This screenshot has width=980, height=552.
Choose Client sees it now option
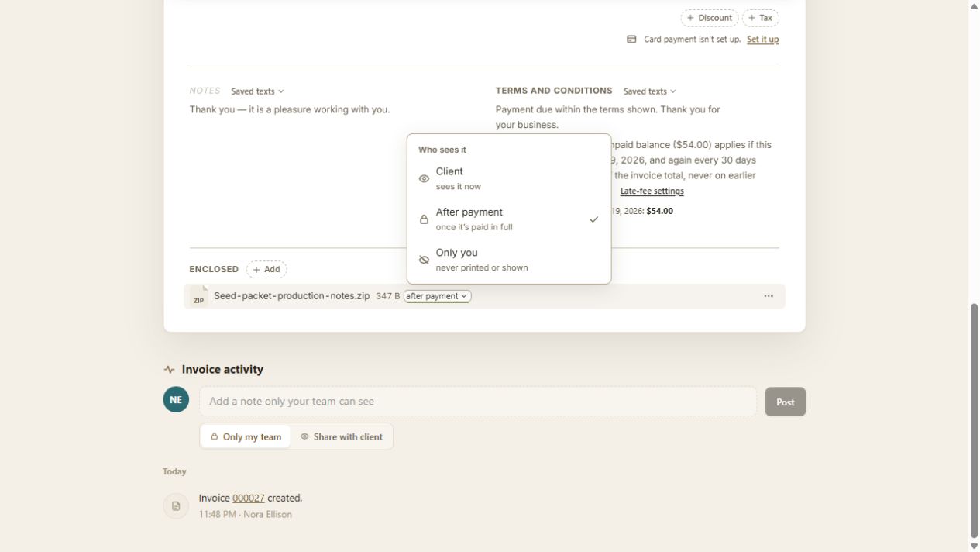tap(509, 178)
